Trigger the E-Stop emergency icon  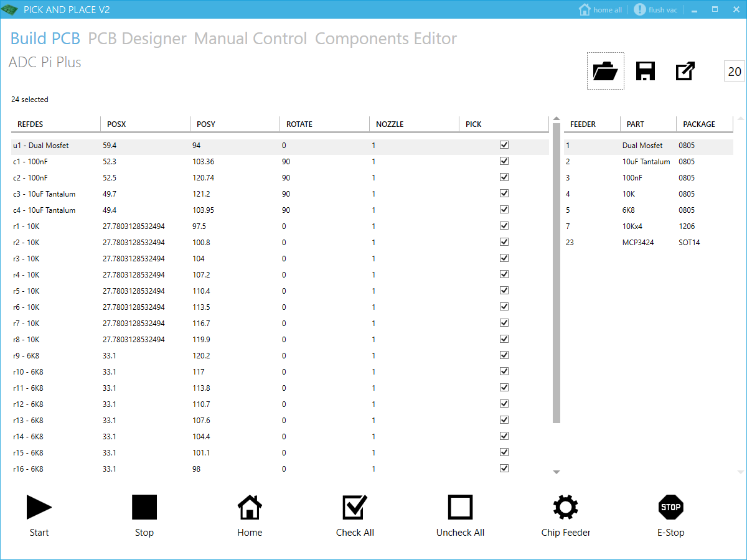pos(670,507)
